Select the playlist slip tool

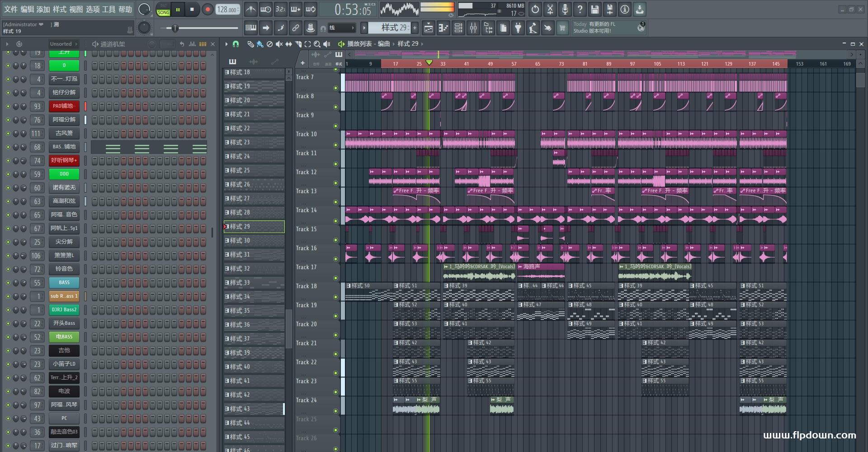coord(288,44)
